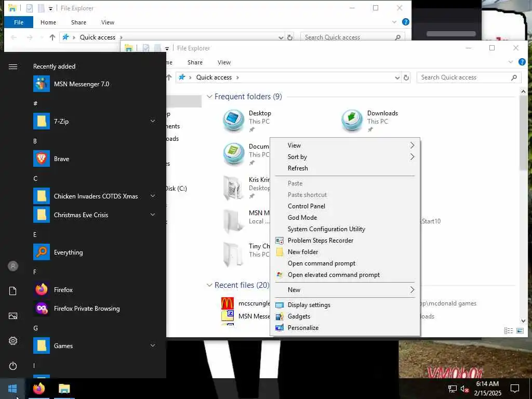Screen dimensions: 532x399
Task: Select Control Panel in context menu
Action: pos(345,206)
